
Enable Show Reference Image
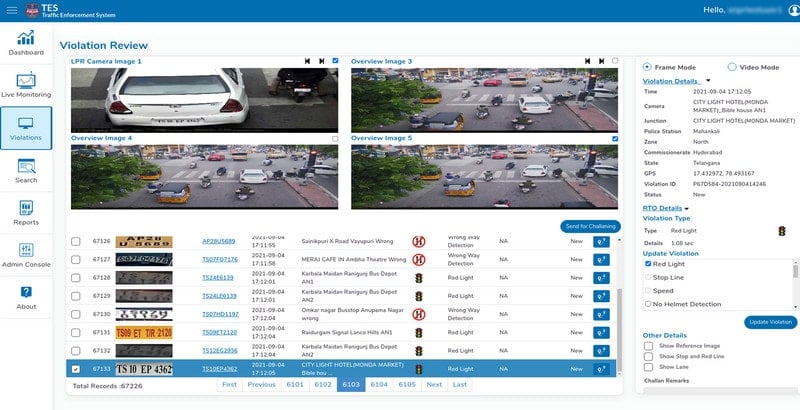[648, 346]
